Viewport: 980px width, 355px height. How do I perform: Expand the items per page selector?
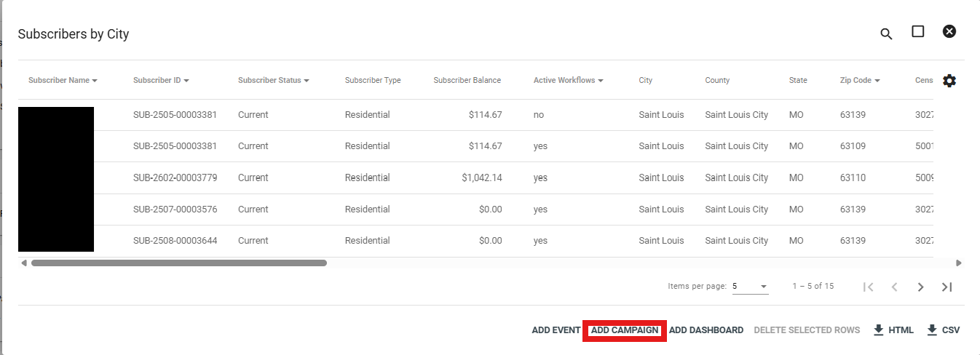click(750, 287)
